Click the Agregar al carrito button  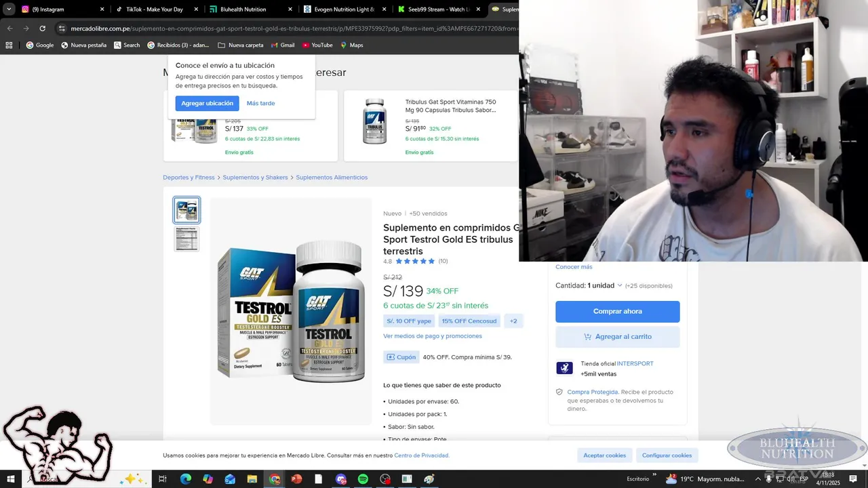pyautogui.click(x=618, y=337)
